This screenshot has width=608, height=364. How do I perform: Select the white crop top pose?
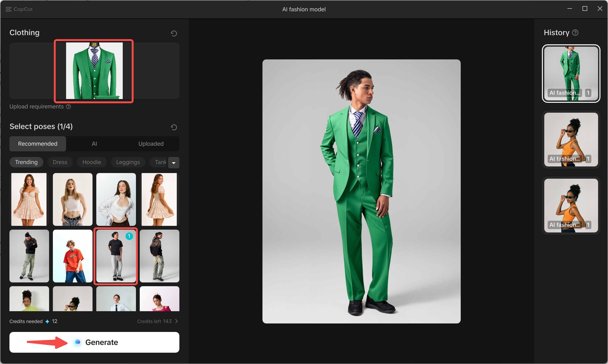(72, 199)
